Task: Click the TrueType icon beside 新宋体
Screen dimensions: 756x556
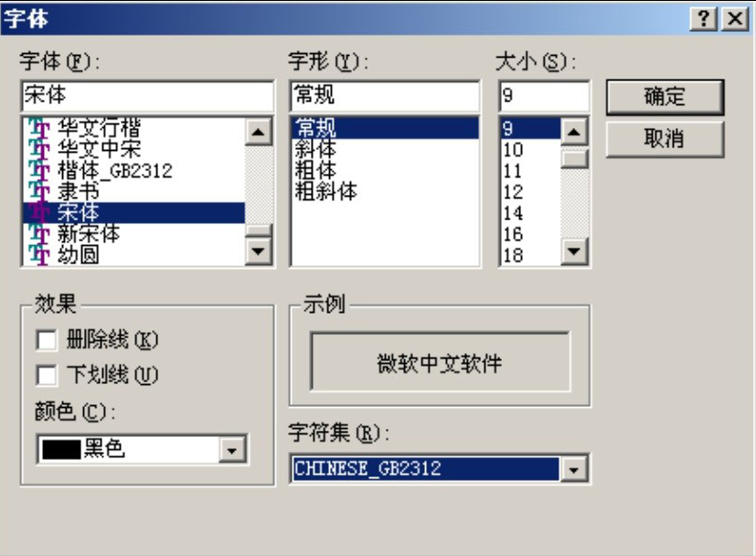Action: pyautogui.click(x=39, y=234)
